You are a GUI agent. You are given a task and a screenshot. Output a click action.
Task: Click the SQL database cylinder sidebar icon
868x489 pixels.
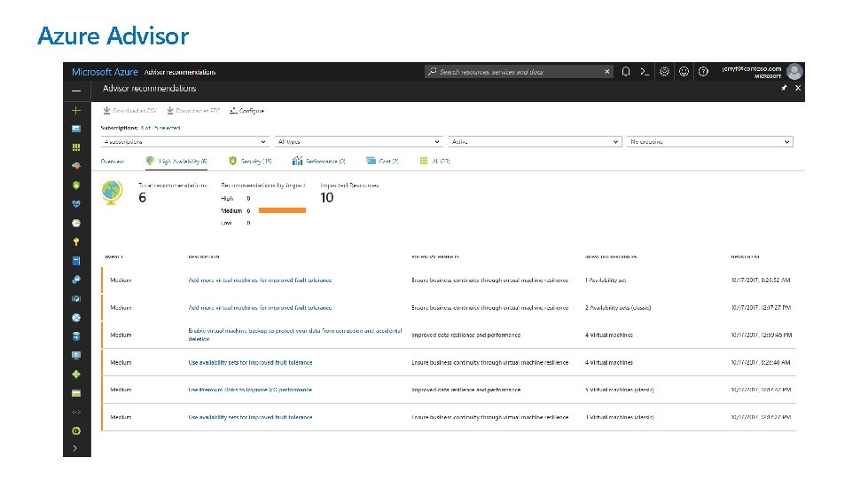pos(76,336)
